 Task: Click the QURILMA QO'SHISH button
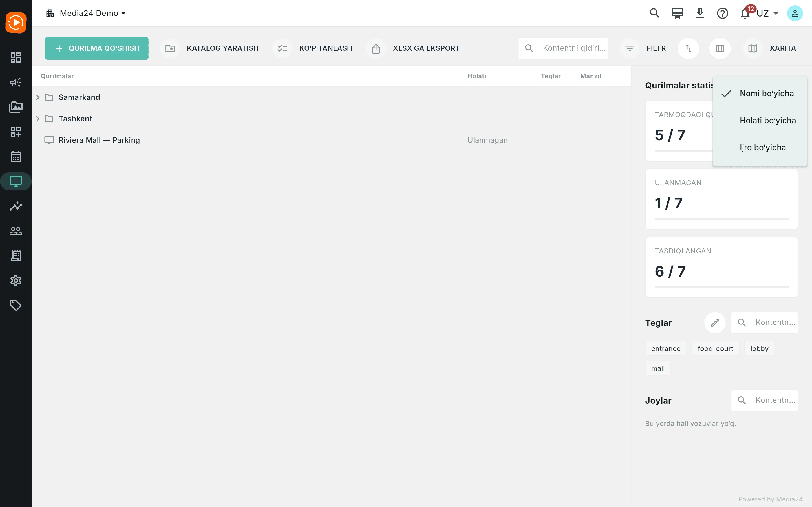pyautogui.click(x=97, y=48)
